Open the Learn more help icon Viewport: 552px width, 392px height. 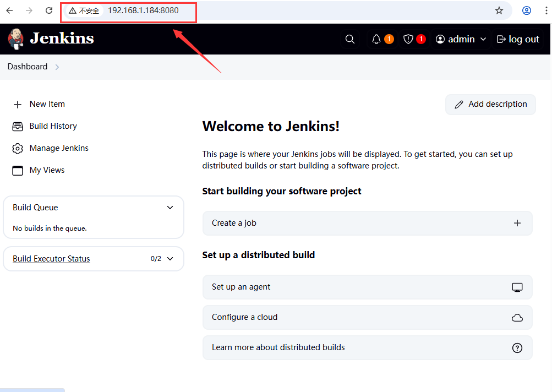pos(517,347)
